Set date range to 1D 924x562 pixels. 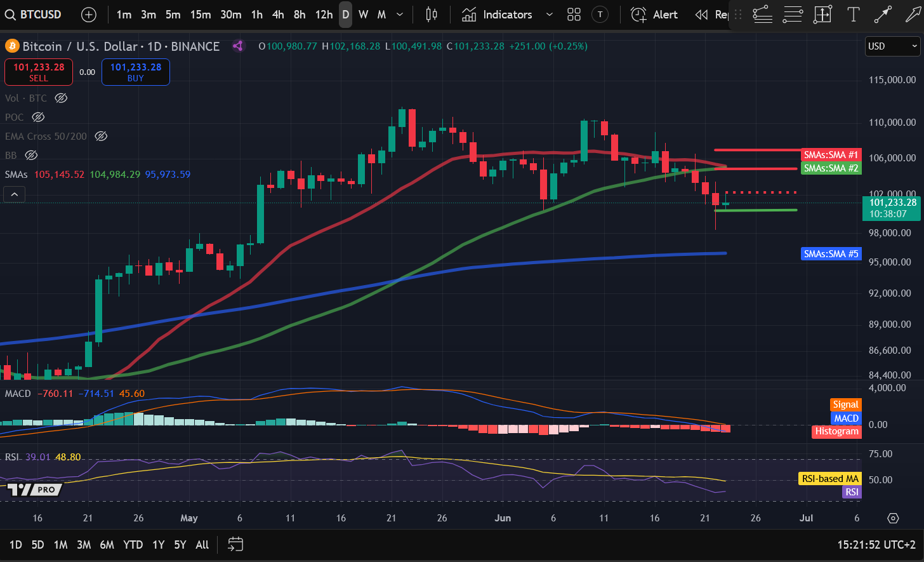[15, 544]
